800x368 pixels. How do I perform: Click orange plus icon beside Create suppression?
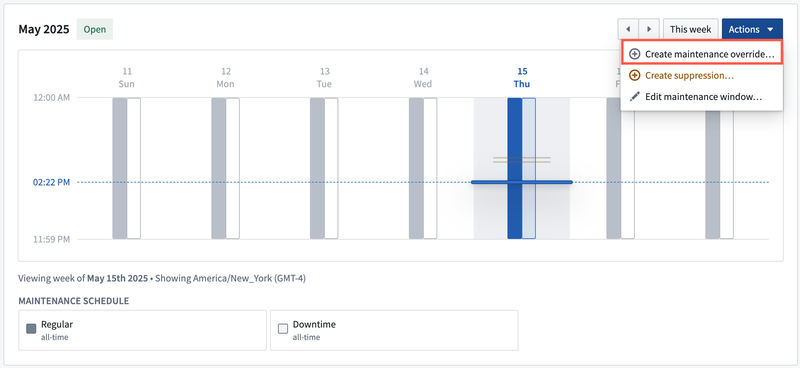coord(634,76)
